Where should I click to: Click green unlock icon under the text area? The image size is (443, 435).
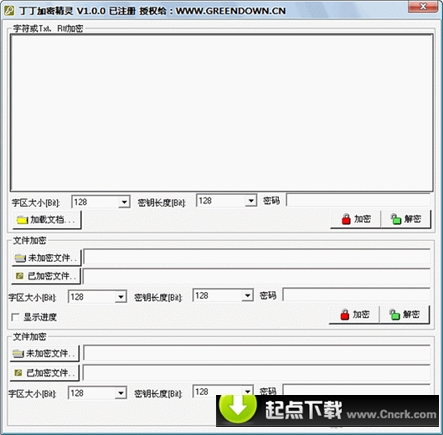pos(396,219)
